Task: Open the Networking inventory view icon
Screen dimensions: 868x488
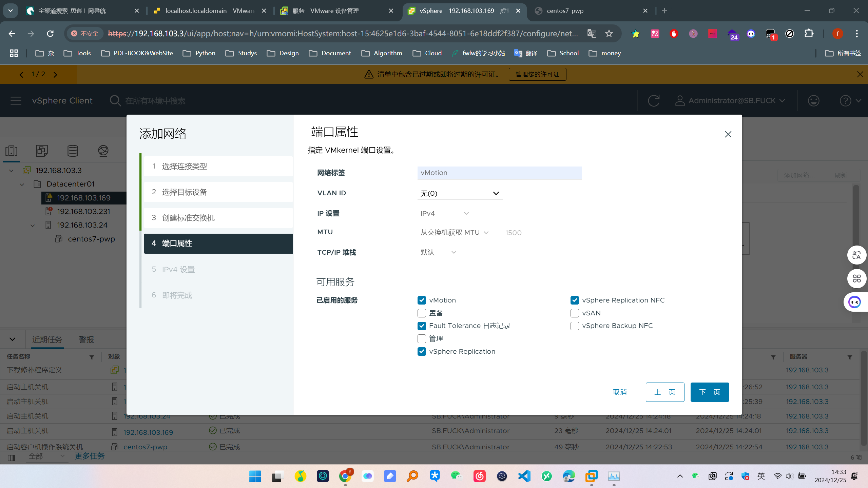Action: point(103,151)
